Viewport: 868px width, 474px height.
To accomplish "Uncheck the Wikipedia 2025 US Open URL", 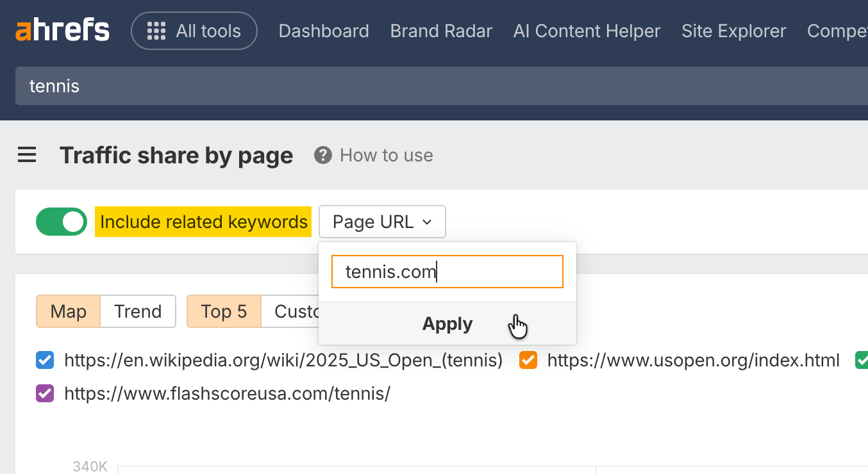I will (x=45, y=361).
